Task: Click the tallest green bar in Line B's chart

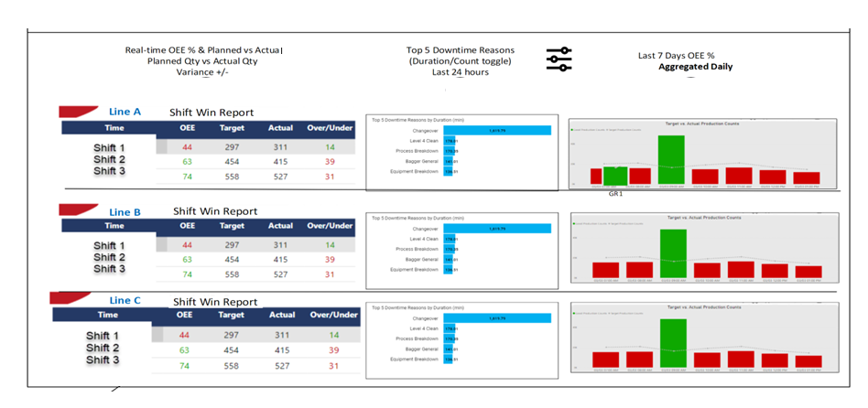Action: point(671,253)
